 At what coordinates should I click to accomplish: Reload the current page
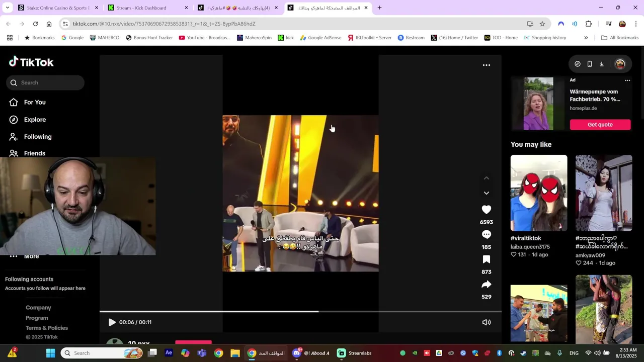(x=35, y=24)
